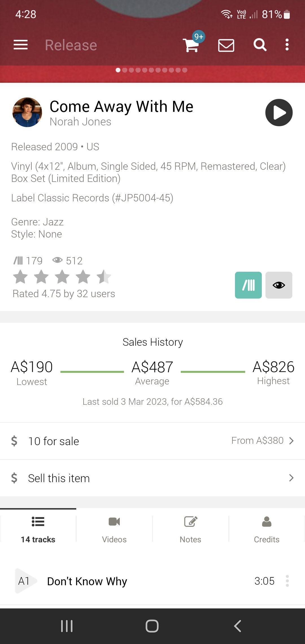Toggle the wantlist eye button

click(279, 285)
